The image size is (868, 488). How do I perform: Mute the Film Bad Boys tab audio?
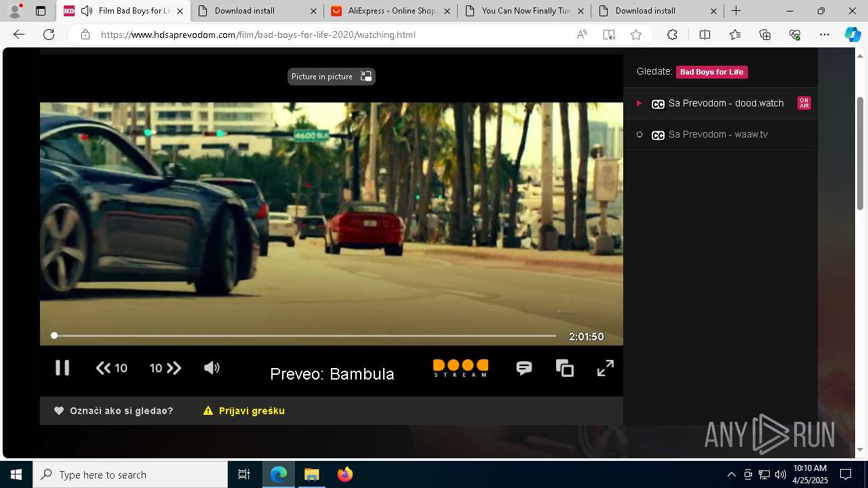[x=87, y=11]
